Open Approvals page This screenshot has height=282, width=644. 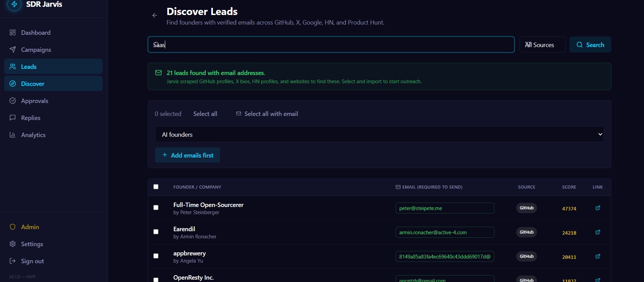pyautogui.click(x=53, y=101)
